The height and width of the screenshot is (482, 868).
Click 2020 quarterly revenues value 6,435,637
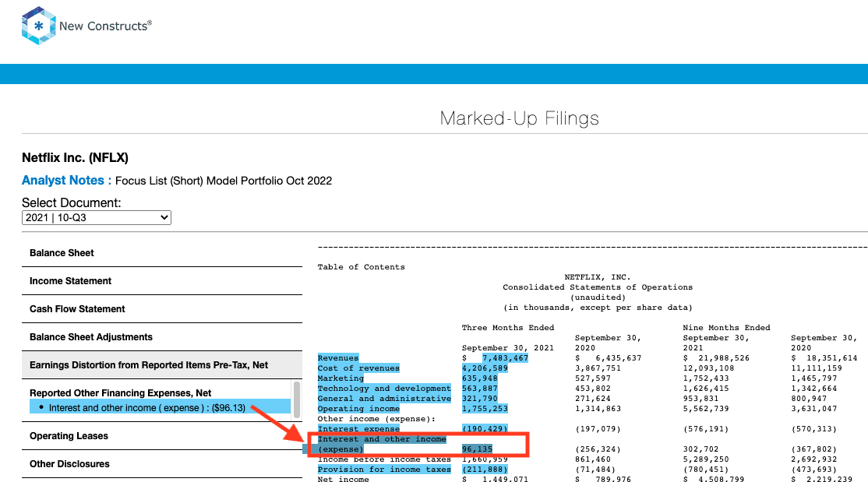(619, 358)
